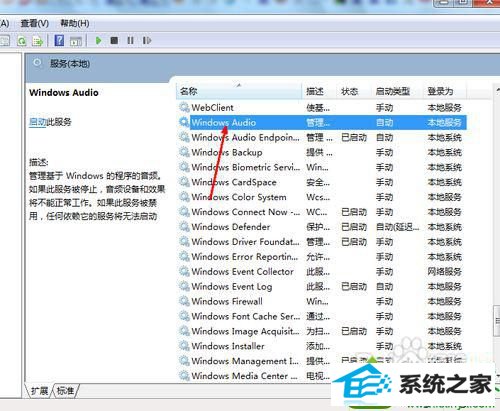Image resolution: width=500 pixels, height=411 pixels.
Task: Select Windows Image Acquisition service
Action: 321,331
